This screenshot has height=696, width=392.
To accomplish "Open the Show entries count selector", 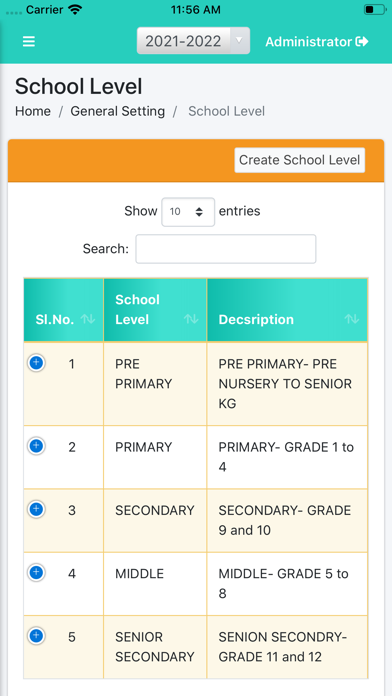I will 188,212.
